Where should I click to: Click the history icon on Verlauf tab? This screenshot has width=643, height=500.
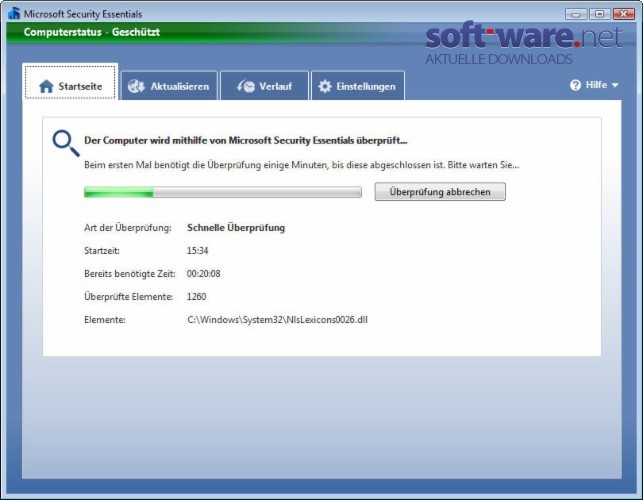tap(246, 86)
